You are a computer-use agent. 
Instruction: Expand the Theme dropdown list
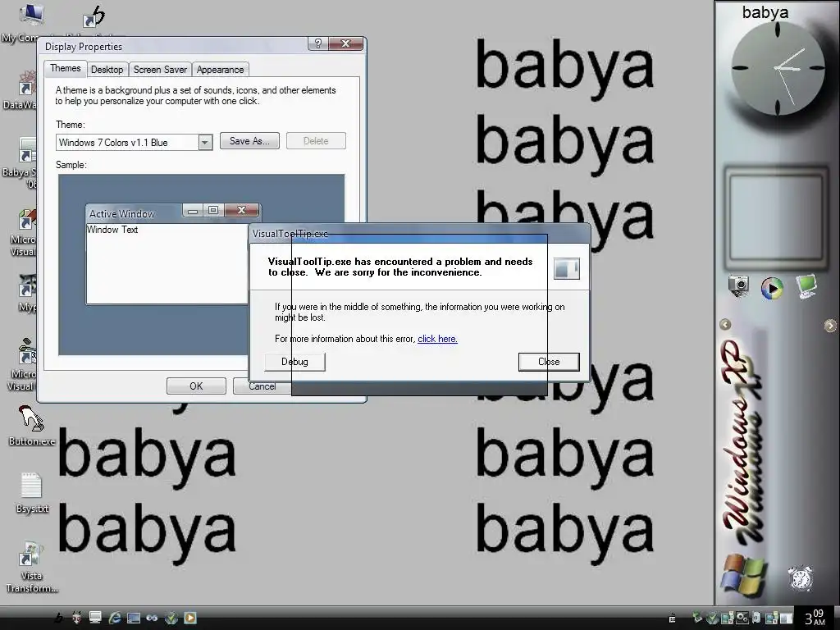pyautogui.click(x=204, y=142)
